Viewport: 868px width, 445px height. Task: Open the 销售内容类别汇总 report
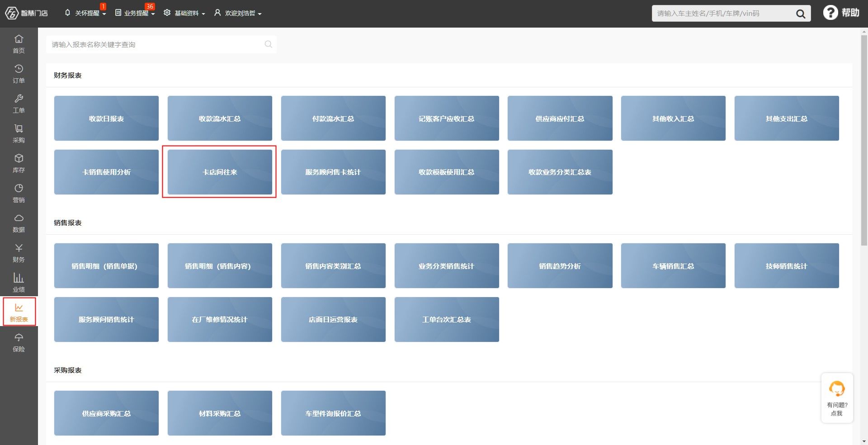(x=333, y=265)
